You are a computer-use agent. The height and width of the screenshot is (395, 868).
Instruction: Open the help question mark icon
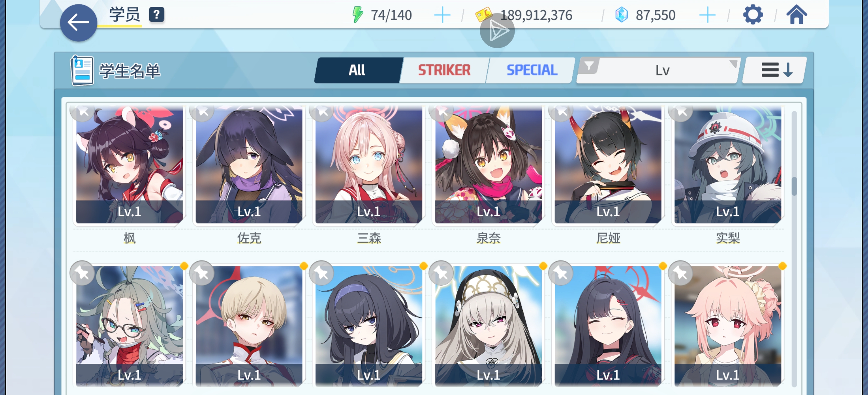point(156,15)
